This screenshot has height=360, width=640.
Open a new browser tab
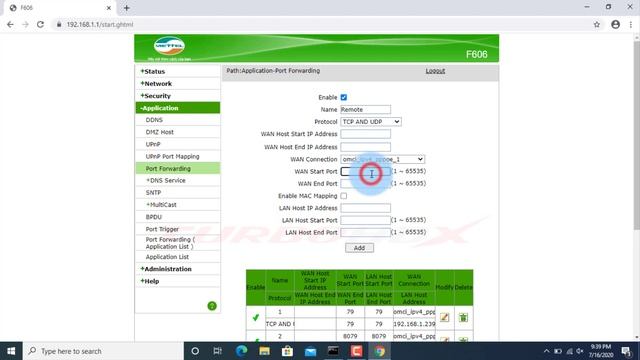coord(127,8)
